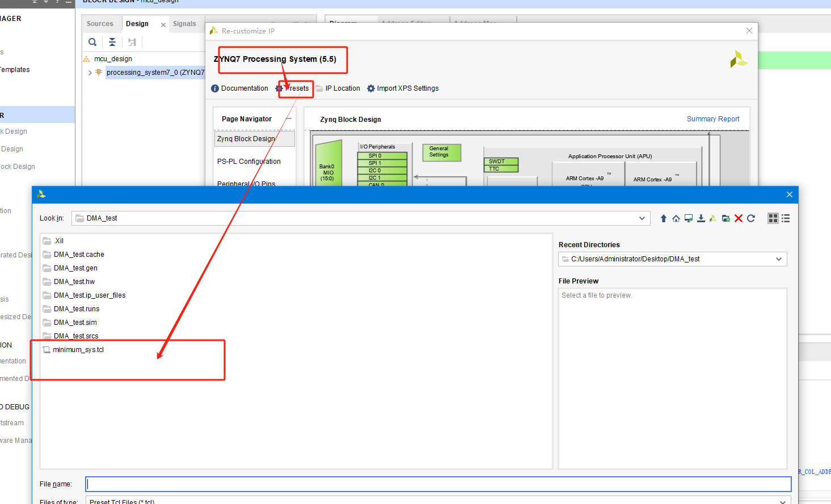Close the Re-customize IP window

pos(749,31)
